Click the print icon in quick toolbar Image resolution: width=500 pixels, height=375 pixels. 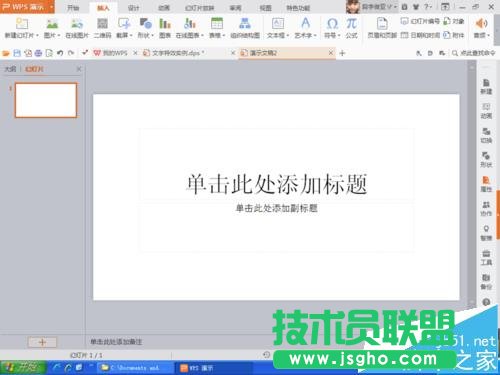[38, 53]
